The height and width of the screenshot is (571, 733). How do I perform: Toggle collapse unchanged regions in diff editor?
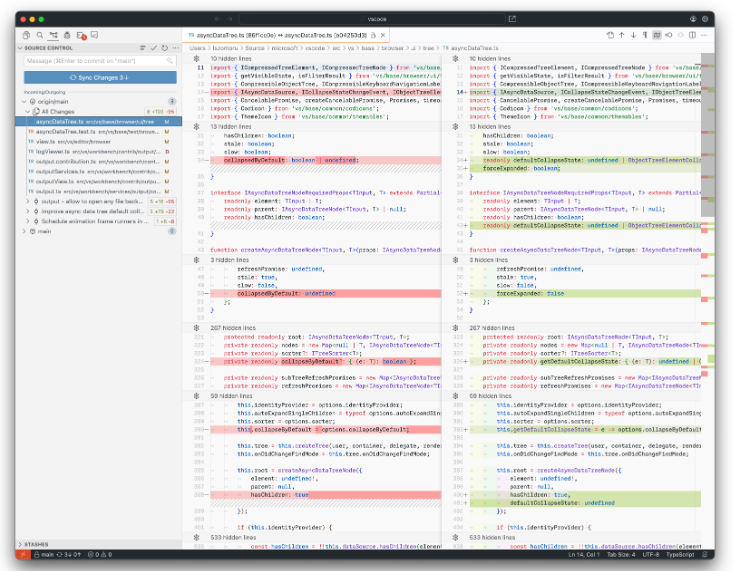657,34
